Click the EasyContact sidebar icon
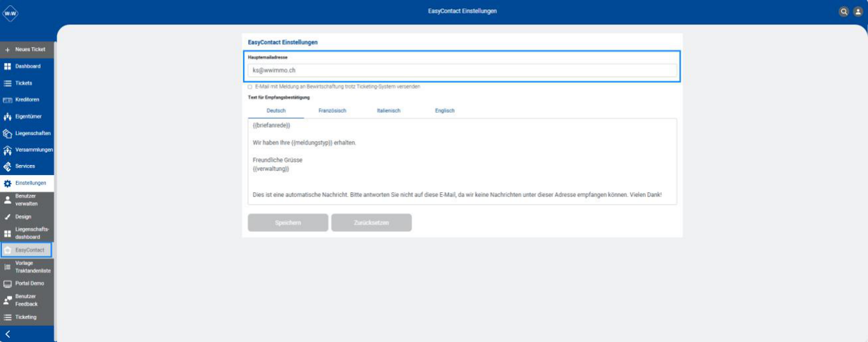 8,250
